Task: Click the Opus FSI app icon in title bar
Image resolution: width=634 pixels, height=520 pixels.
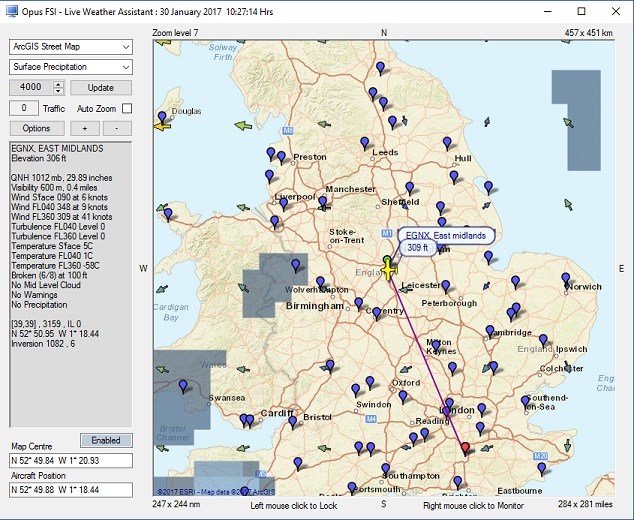Action: click(12, 11)
